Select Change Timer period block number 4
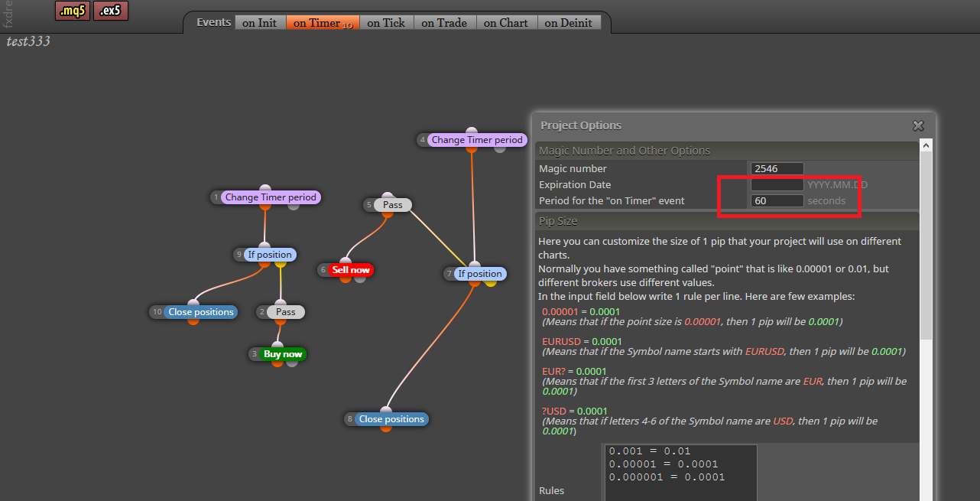 pyautogui.click(x=477, y=140)
